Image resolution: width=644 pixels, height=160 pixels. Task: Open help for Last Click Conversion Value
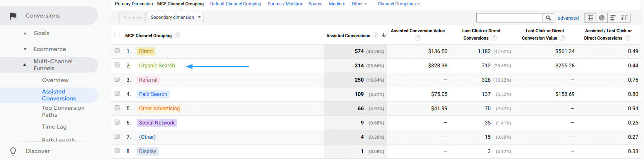562,38
